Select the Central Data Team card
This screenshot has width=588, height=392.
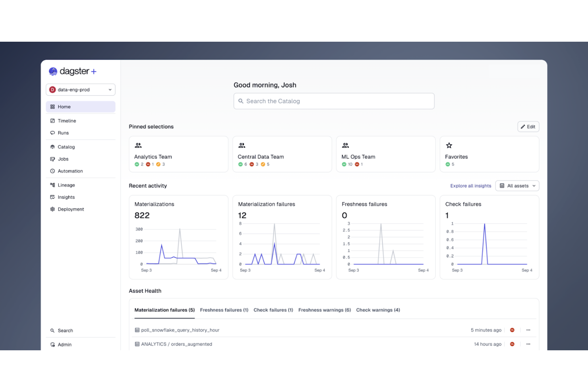click(282, 154)
